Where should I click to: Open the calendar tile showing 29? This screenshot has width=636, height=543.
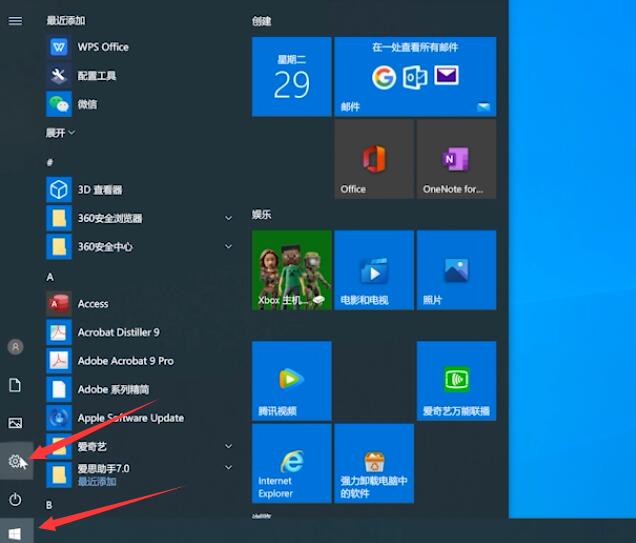292,77
